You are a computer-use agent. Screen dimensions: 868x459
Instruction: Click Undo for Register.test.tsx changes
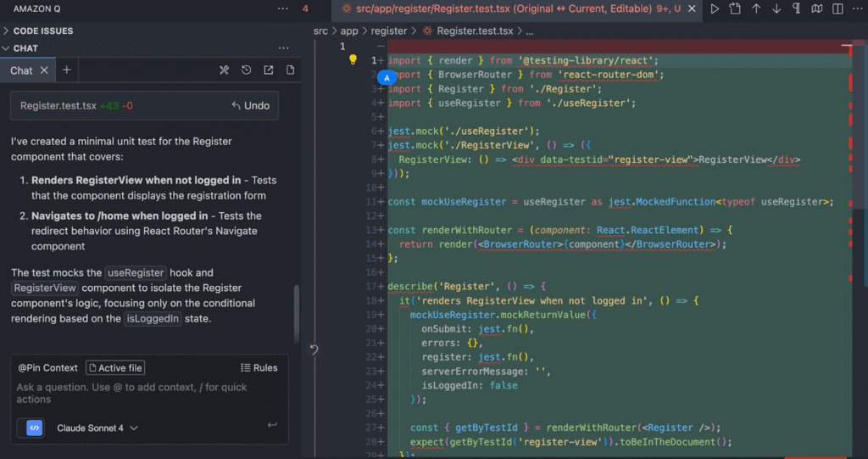click(x=250, y=106)
